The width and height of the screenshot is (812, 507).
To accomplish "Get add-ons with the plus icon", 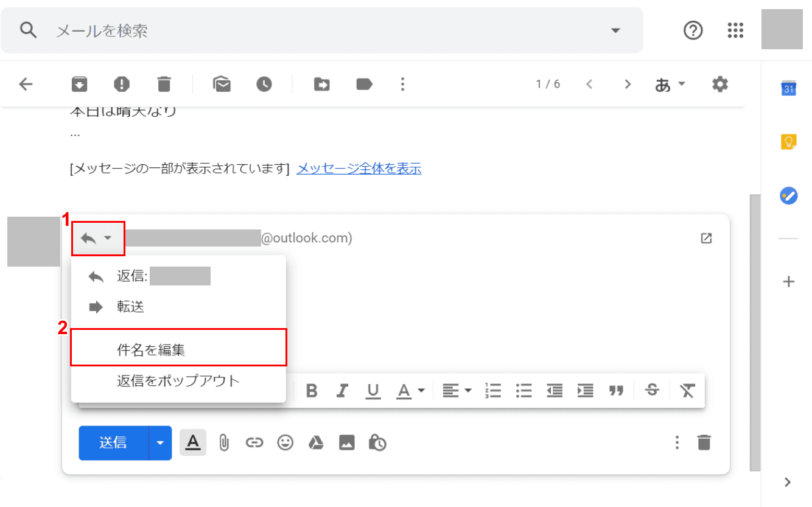I will tap(789, 282).
